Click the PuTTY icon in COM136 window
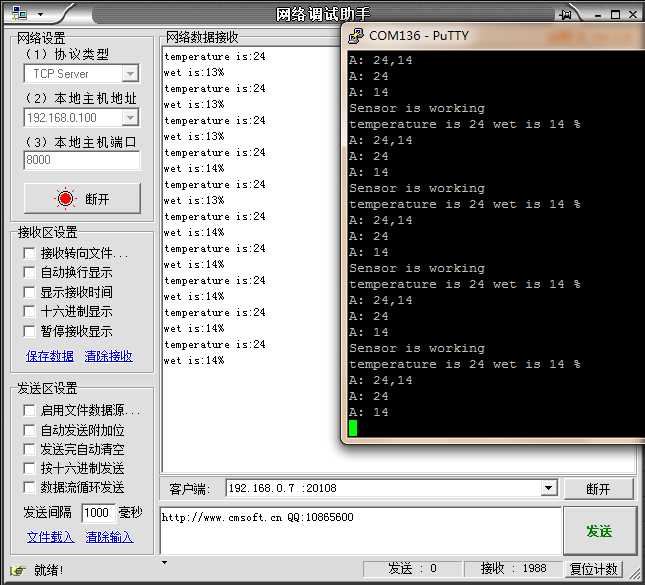The width and height of the screenshot is (645, 585). [355, 36]
